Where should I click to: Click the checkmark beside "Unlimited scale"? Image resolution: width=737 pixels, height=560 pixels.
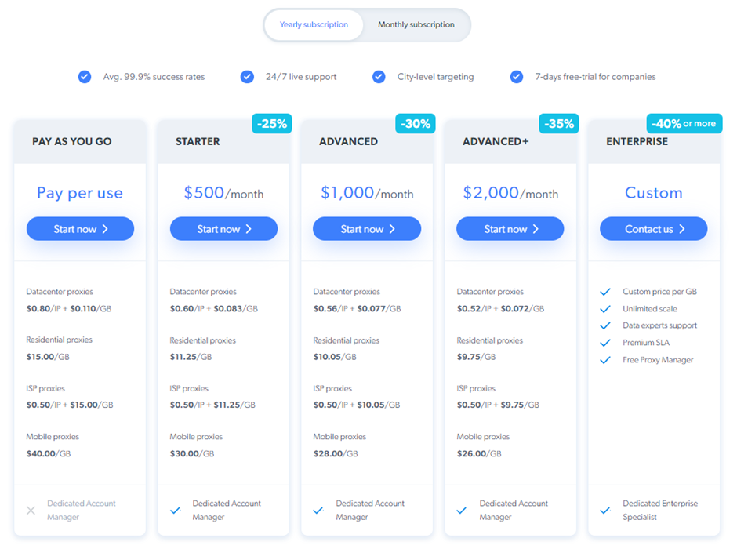tap(605, 308)
